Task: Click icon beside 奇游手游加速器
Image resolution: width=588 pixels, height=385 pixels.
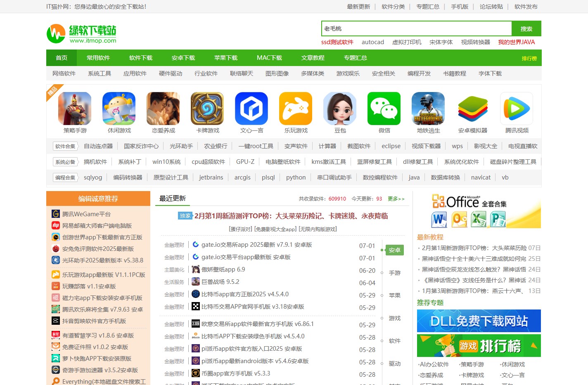Action: click(56, 370)
